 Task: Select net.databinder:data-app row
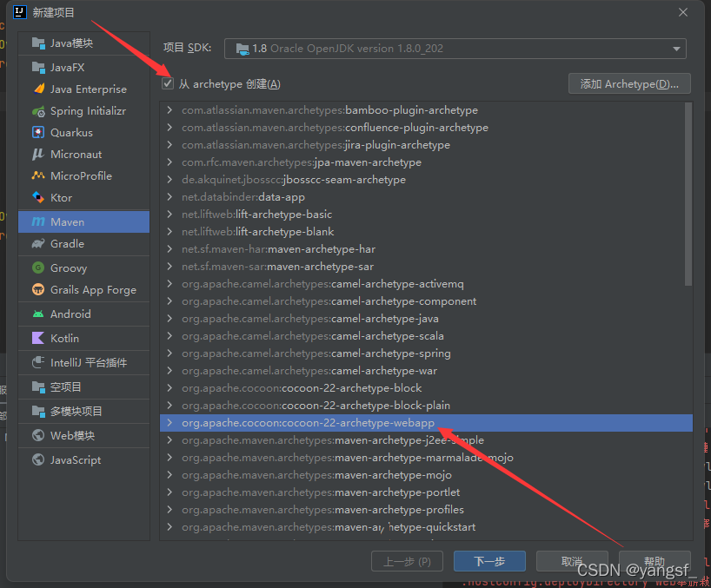pyautogui.click(x=426, y=197)
